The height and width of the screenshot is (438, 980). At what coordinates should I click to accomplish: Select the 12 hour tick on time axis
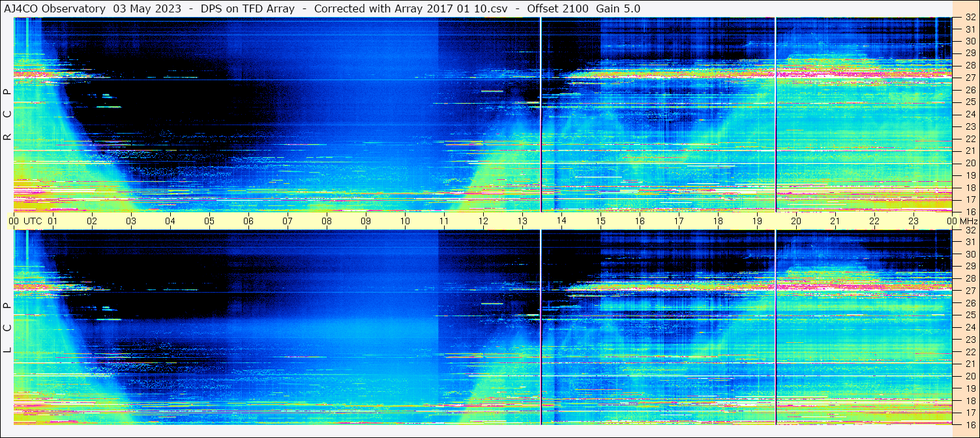[x=483, y=221]
